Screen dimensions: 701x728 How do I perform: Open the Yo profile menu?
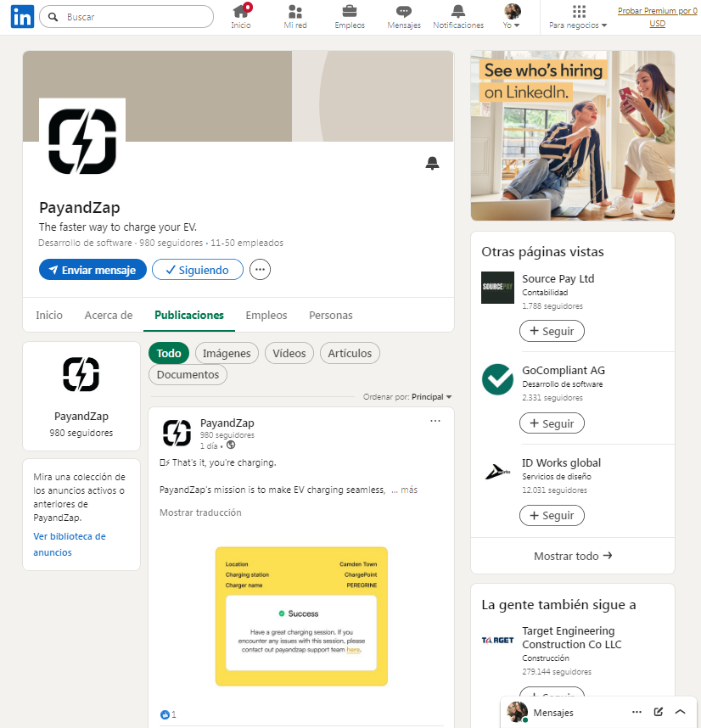[512, 17]
